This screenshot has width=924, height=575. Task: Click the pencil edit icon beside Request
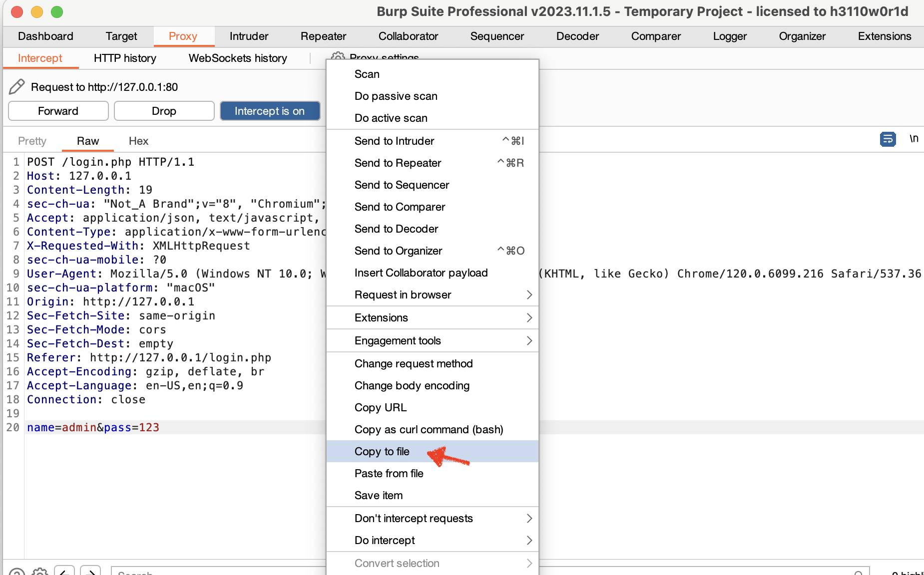[16, 87]
